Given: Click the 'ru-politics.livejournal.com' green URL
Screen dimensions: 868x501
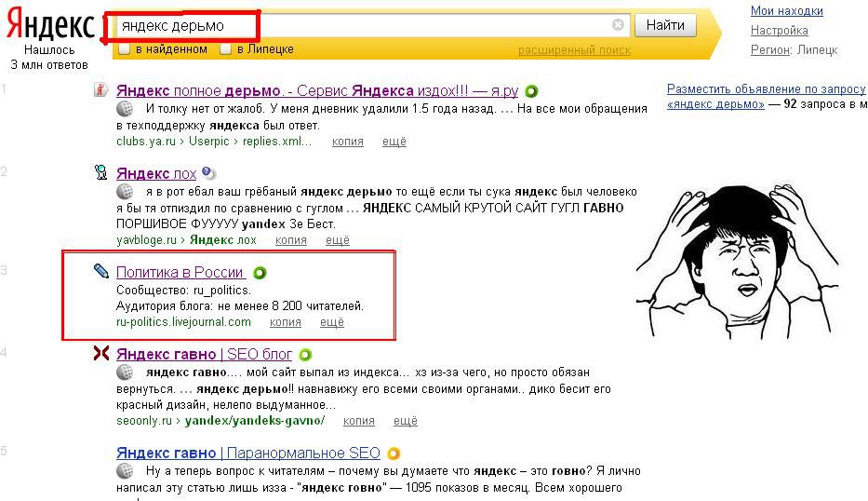Looking at the screenshot, I should 183,322.
